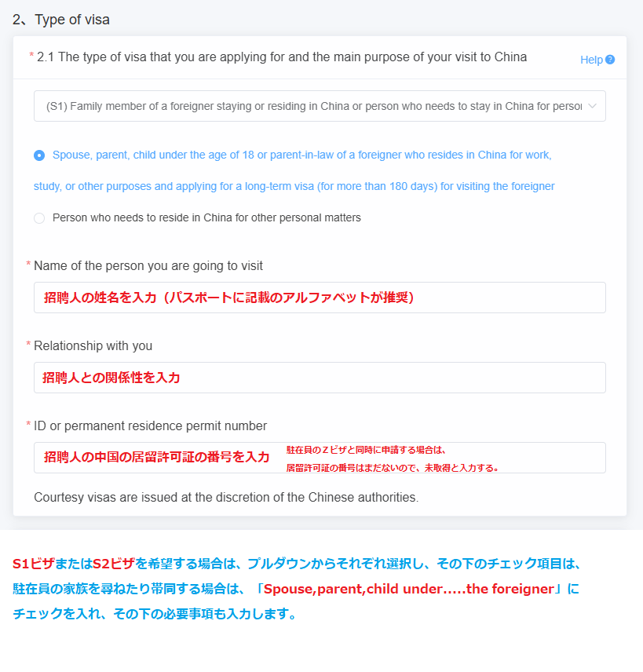
Task: Click the small red note about Z visa in ID field
Action: click(393, 458)
